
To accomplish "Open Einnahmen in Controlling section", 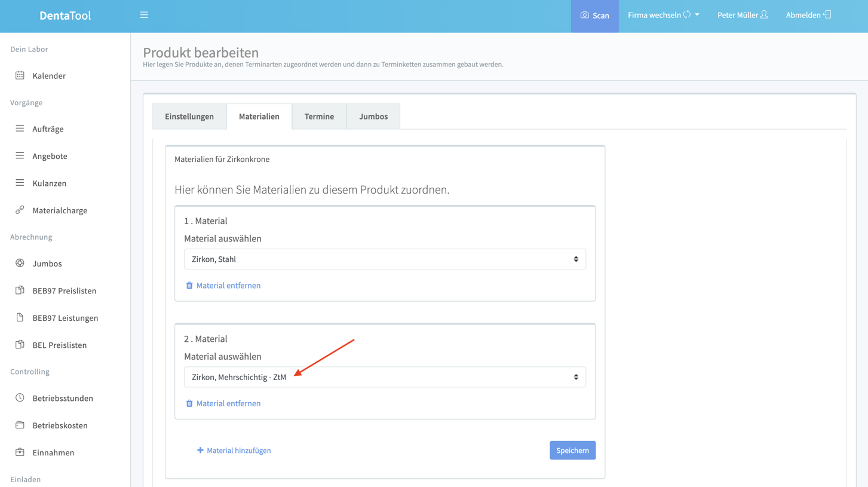I will [53, 452].
